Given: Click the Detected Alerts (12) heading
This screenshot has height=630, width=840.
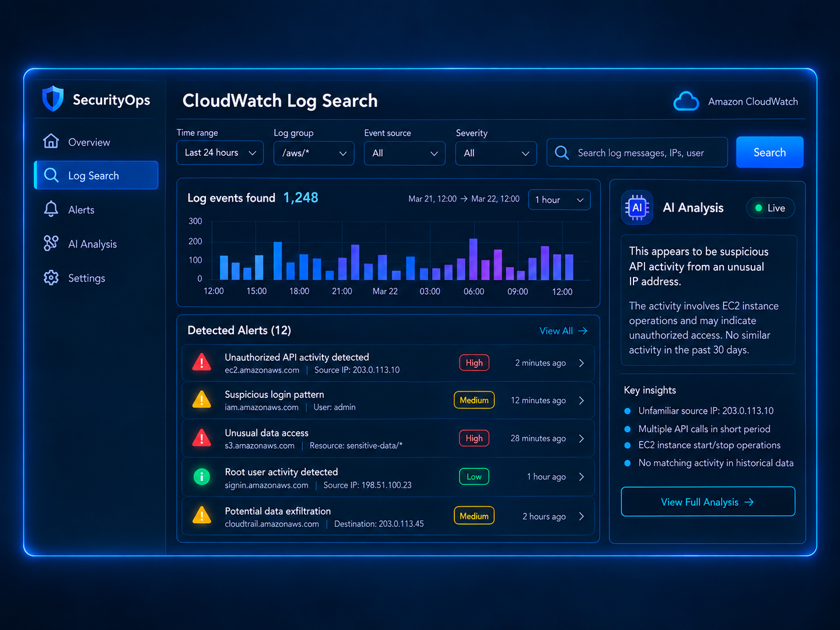Looking at the screenshot, I should [x=239, y=330].
